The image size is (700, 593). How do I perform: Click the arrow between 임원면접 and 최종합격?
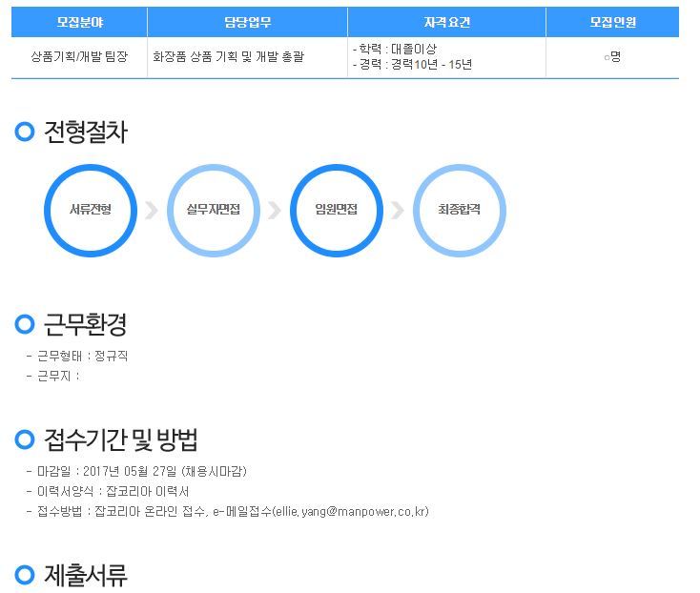398,211
